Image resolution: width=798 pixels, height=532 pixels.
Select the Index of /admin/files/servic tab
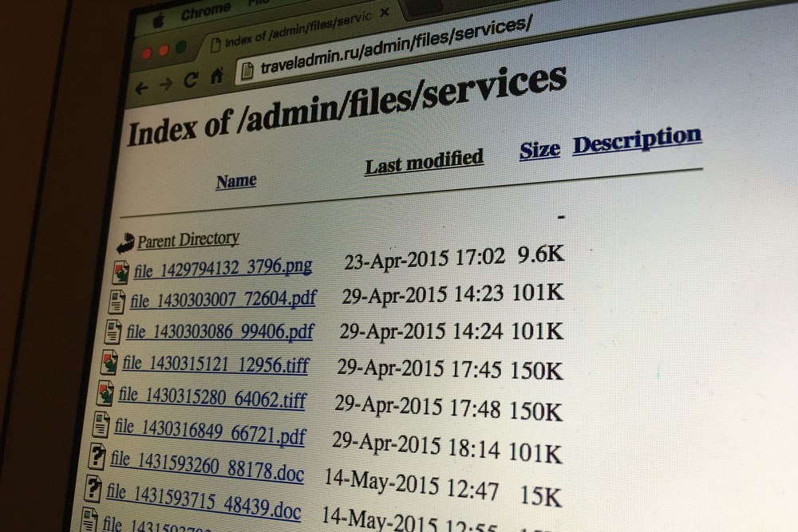pyautogui.click(x=298, y=30)
